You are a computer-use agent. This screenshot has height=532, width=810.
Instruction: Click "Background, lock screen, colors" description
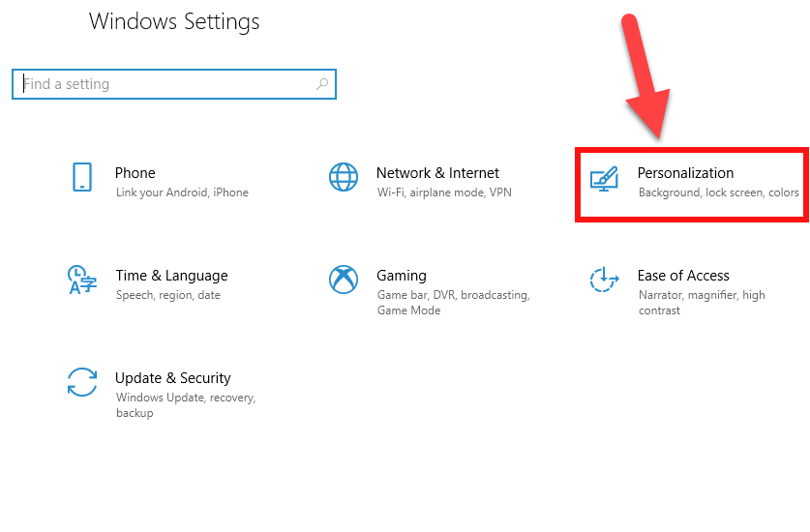pyautogui.click(x=719, y=192)
